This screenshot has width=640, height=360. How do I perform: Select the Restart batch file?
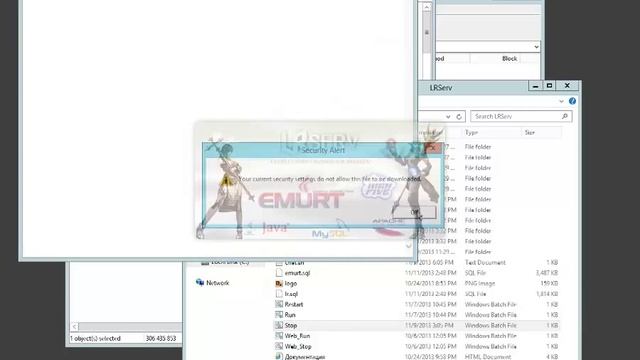tap(293, 304)
